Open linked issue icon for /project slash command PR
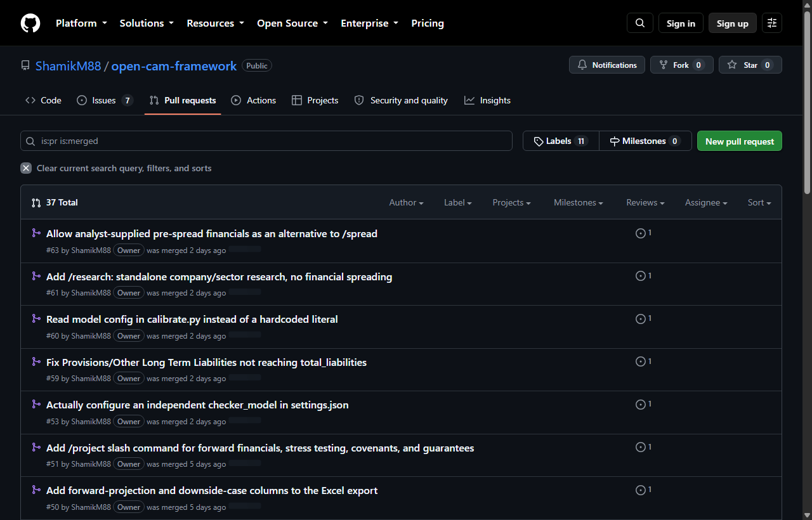Screen dimensions: 812x520 [x=643, y=447]
